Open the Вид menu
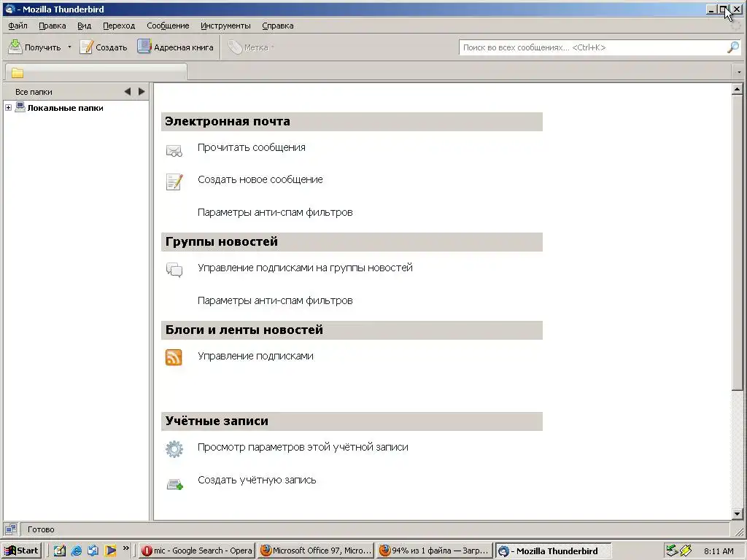This screenshot has width=747, height=560. (85, 26)
